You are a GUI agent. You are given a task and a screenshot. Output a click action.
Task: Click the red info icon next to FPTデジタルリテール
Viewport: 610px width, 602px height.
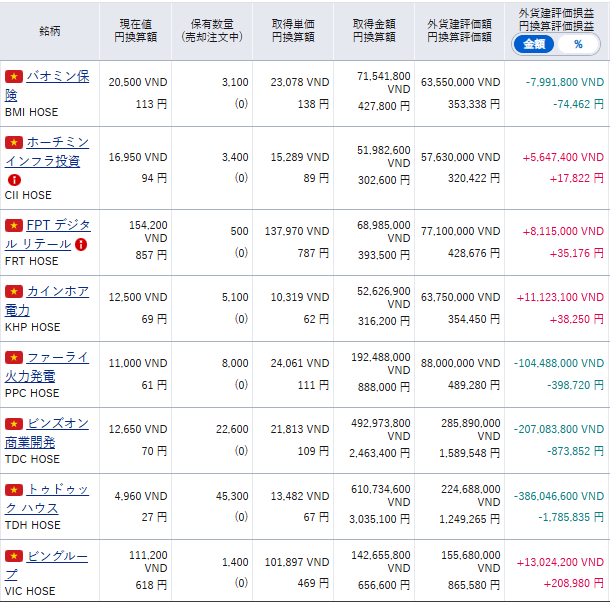point(81,244)
